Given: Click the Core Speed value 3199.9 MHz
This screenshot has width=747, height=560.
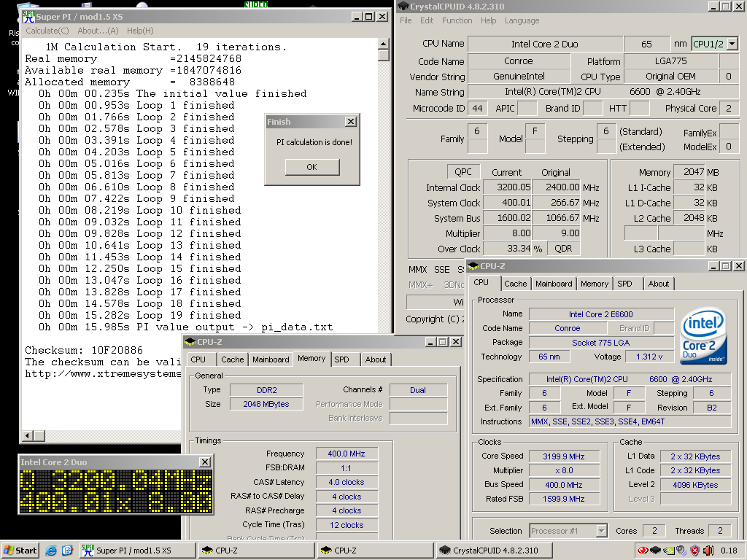Looking at the screenshot, I should tap(564, 456).
